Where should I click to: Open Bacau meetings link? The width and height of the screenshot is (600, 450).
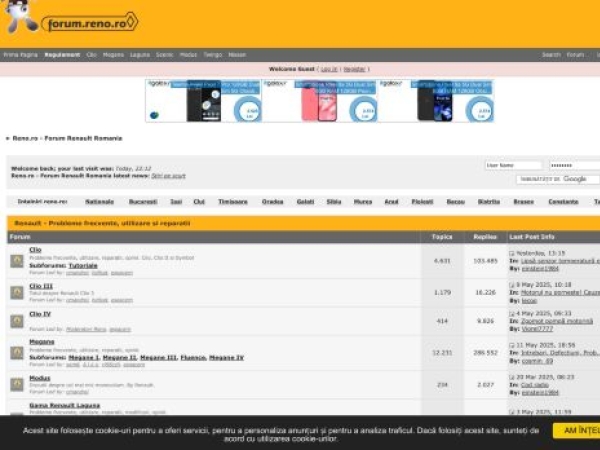coord(456,202)
